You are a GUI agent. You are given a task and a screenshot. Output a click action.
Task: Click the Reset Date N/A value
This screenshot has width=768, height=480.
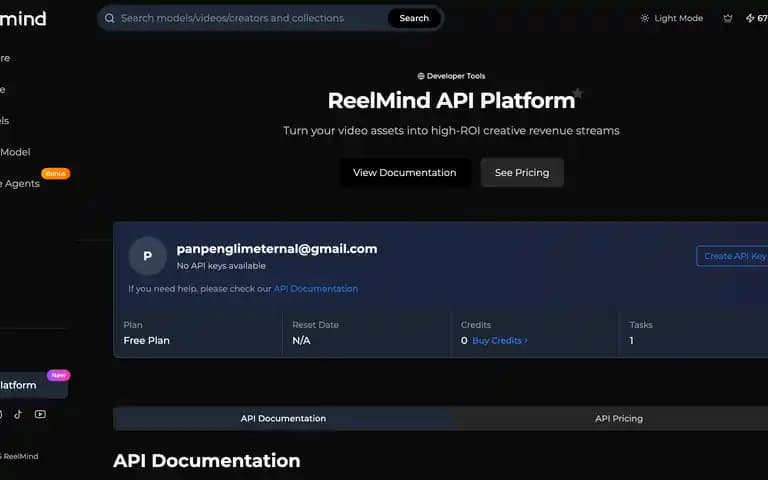click(x=301, y=340)
